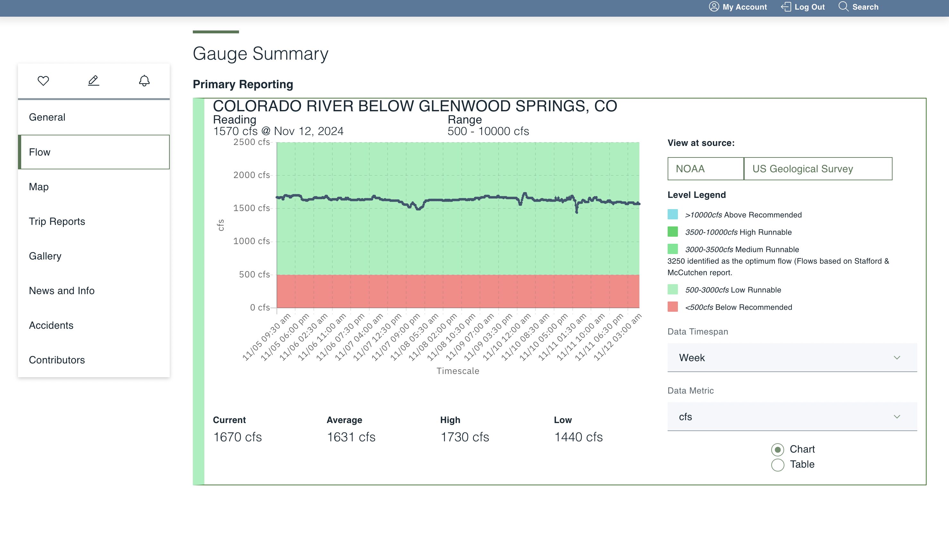
Task: Open US Geological Survey source link
Action: click(802, 169)
